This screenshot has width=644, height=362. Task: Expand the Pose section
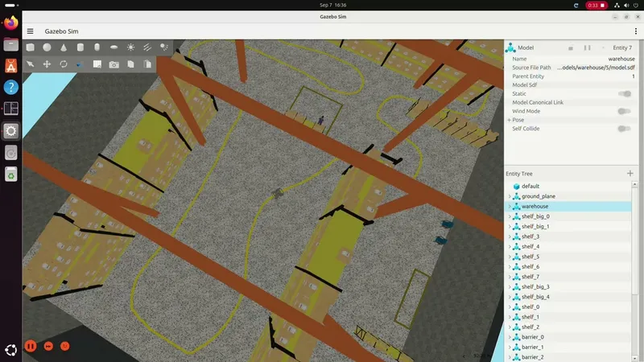510,120
